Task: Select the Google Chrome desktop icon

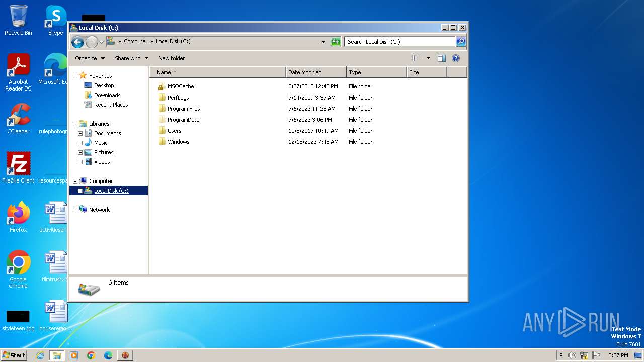Action: (18, 269)
